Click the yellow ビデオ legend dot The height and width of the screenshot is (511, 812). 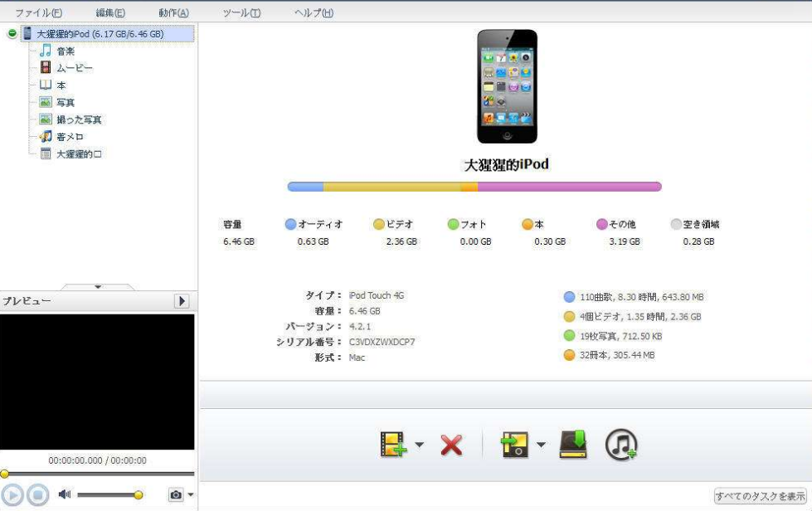coord(378,224)
